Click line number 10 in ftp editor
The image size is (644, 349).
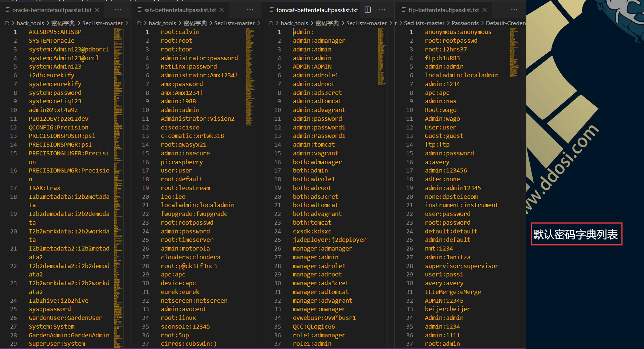pos(409,110)
